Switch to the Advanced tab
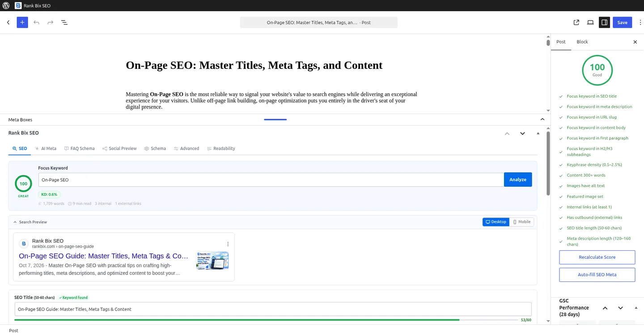 click(x=186, y=148)
